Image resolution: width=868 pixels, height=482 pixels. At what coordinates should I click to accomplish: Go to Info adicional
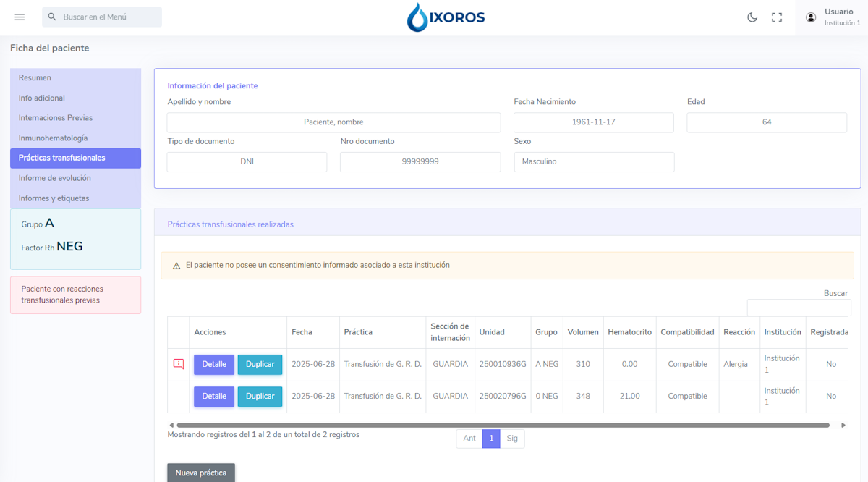click(x=75, y=98)
